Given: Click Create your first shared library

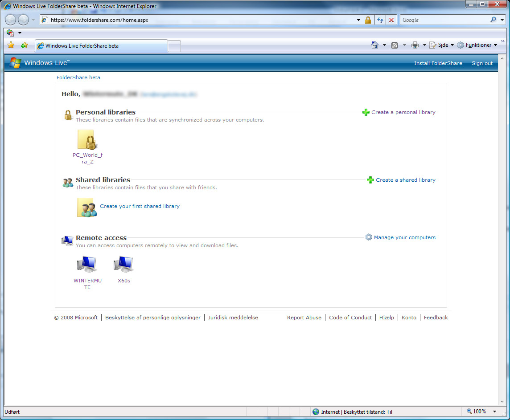Looking at the screenshot, I should [140, 206].
